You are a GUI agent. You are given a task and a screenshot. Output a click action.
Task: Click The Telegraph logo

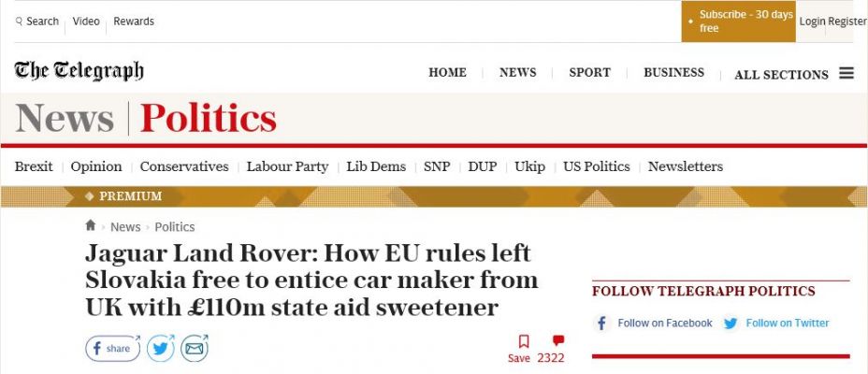click(x=79, y=71)
